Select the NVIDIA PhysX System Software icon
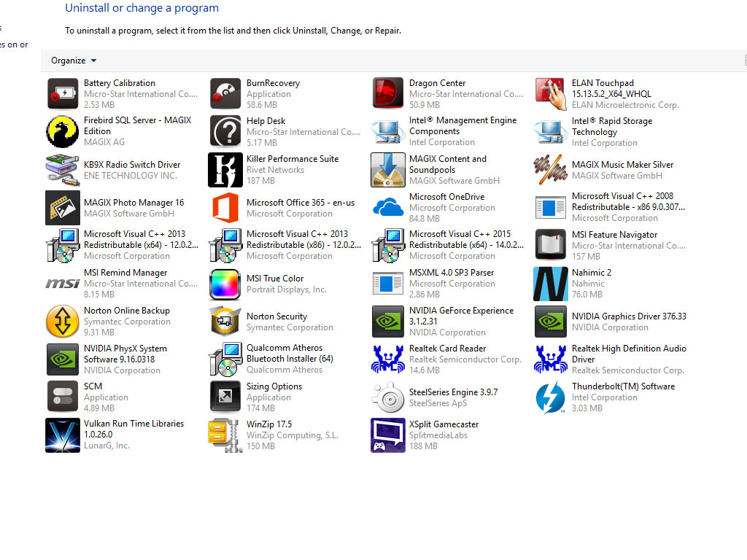 [63, 359]
